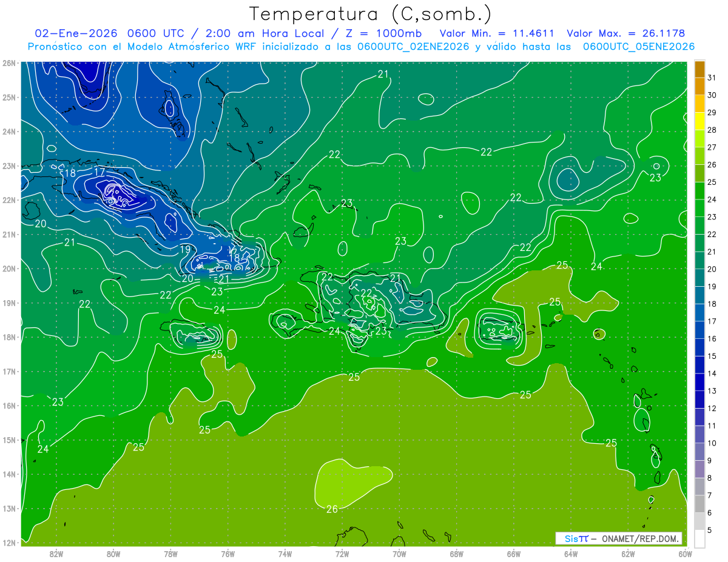The height and width of the screenshot is (562, 728).
Task: Click the 82W longitude axis label
Action: (x=56, y=554)
